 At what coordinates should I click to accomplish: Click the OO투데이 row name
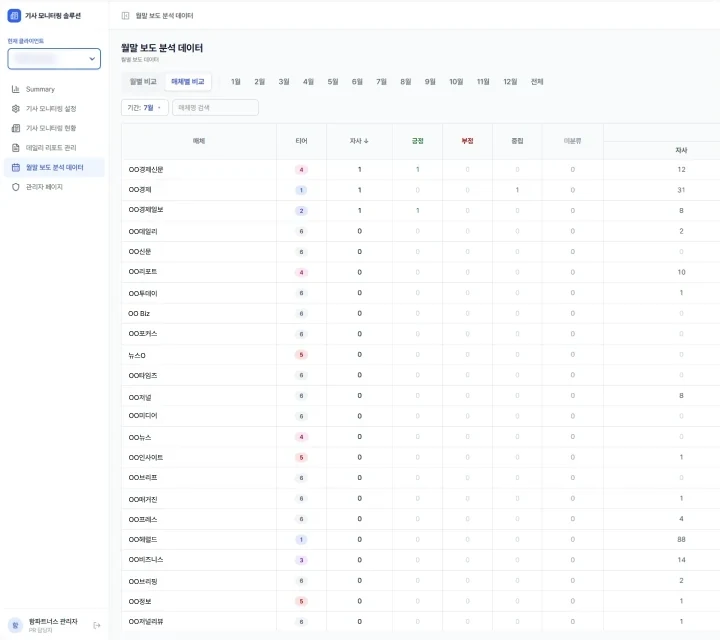tap(143, 293)
